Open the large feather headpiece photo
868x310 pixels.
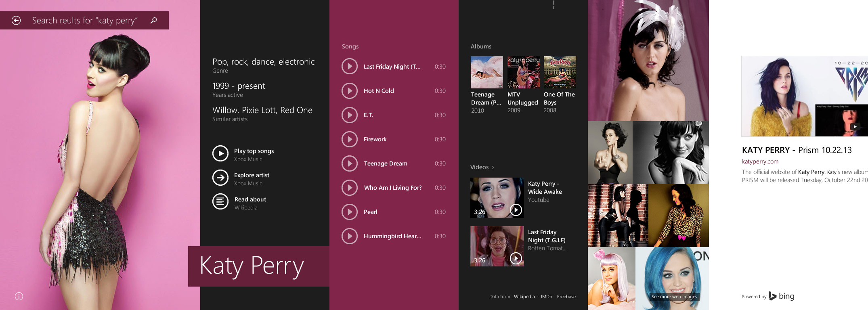[648, 61]
